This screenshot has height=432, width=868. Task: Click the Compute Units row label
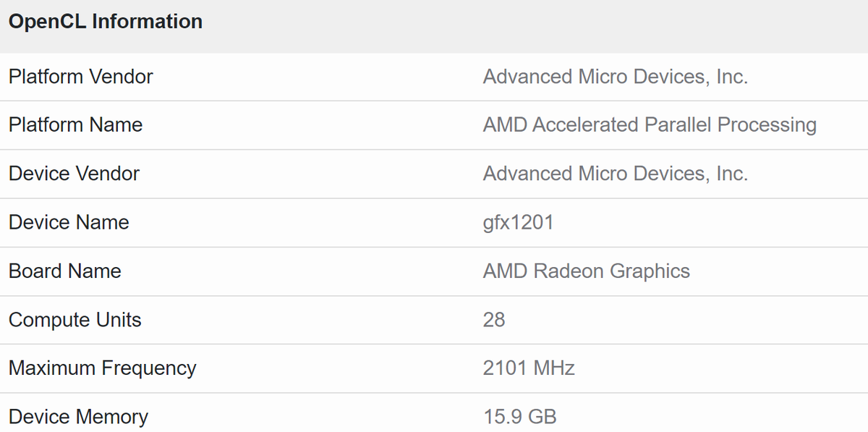(75, 320)
